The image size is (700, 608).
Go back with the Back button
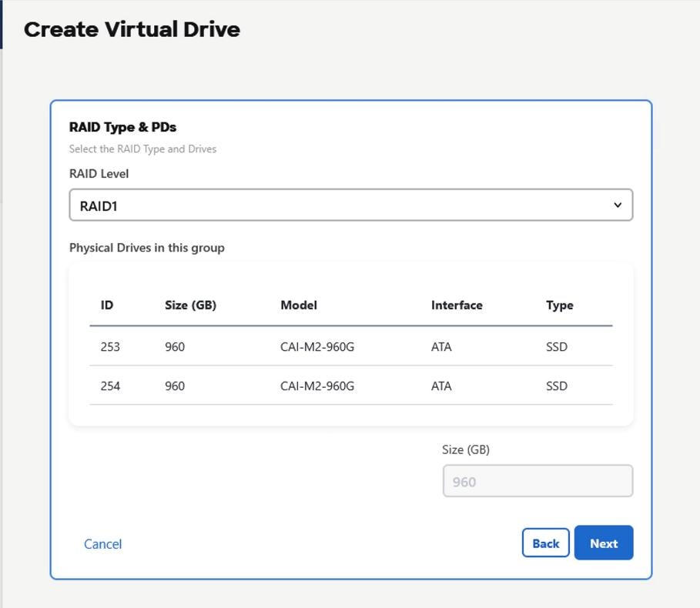coord(545,543)
